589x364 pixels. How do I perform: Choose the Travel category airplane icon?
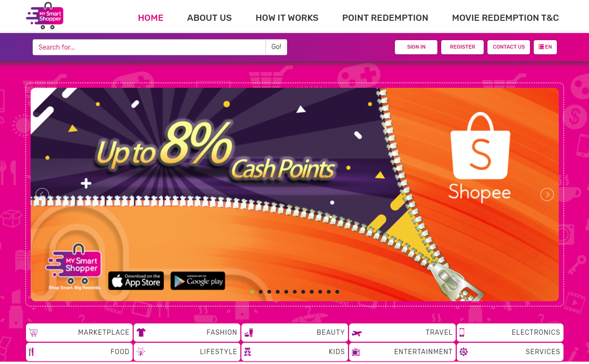pyautogui.click(x=357, y=333)
